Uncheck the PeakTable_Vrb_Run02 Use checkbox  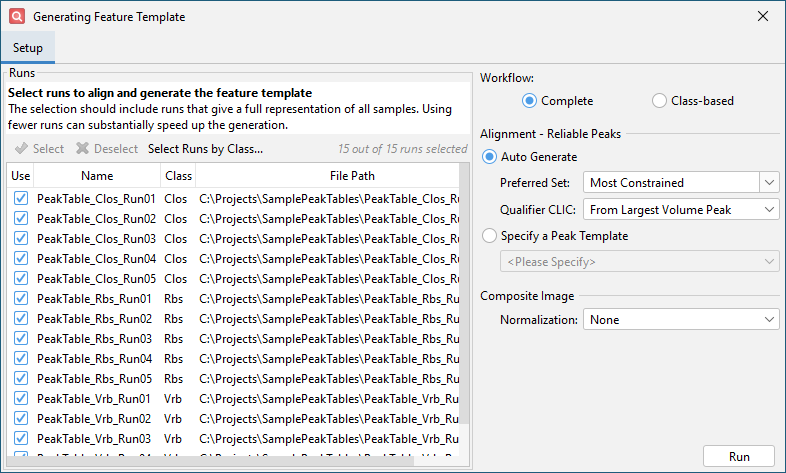coord(21,418)
